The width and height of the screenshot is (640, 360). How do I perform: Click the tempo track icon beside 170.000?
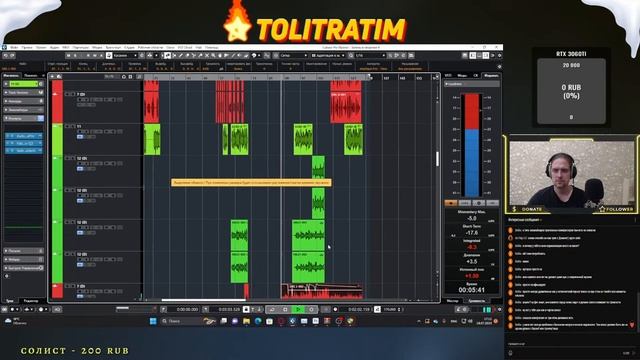pyautogui.click(x=377, y=309)
